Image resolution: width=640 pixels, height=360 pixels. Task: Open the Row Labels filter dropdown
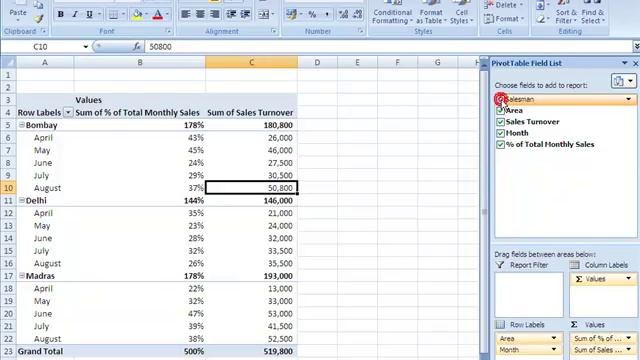68,112
